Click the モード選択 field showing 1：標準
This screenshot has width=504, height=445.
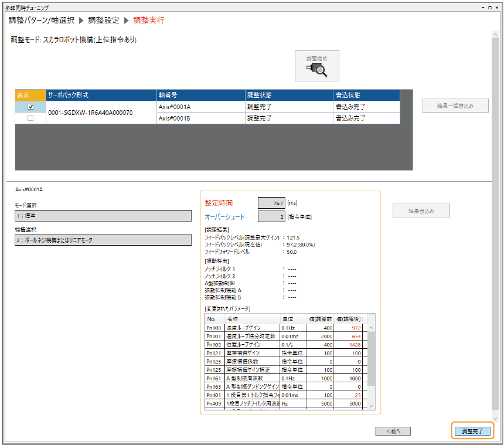[x=103, y=215]
